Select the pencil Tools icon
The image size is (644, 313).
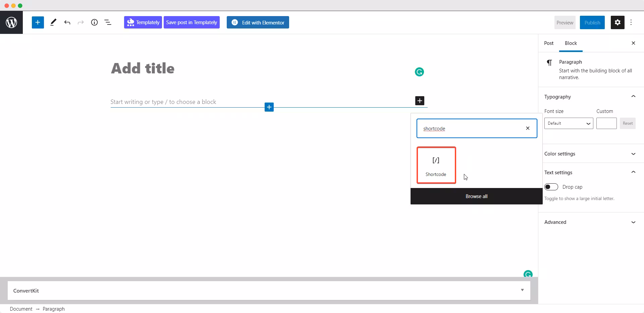(53, 22)
